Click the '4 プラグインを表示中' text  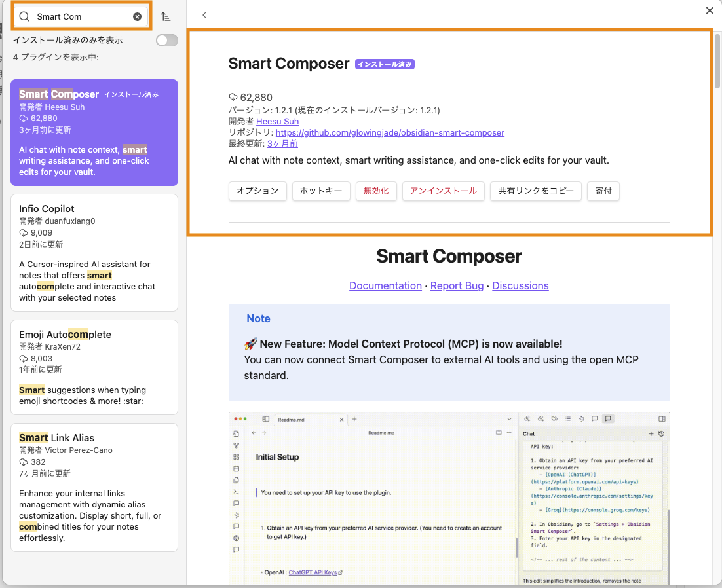[56, 57]
